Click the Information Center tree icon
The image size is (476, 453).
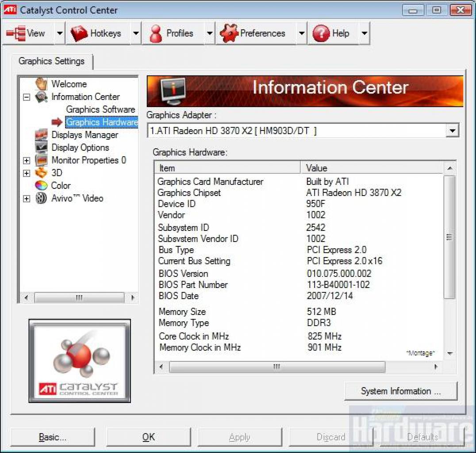[41, 97]
